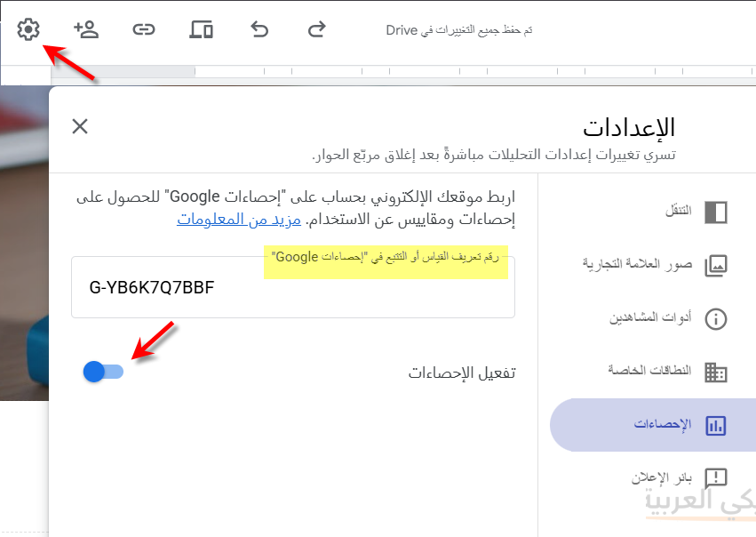Click the تفعيل الإحصاءات label
Viewport: 756px width, 537px height.
[x=462, y=373]
